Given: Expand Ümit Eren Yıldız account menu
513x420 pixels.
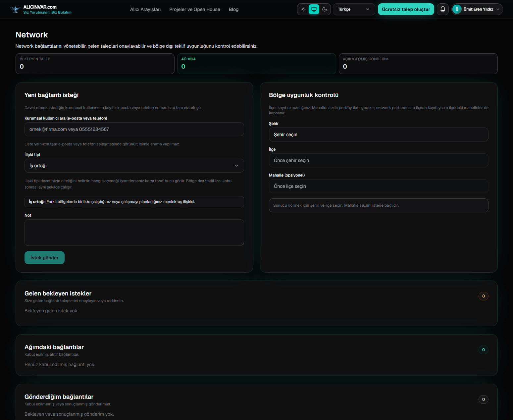Looking at the screenshot, I should click(477, 9).
